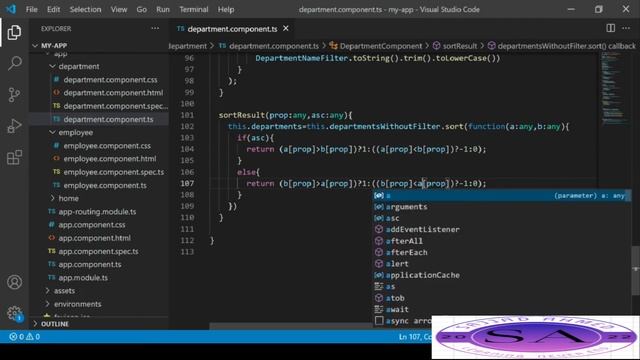Viewport: 640px width, 360px height.
Task: Select 'asc' suggestion in autocomplete
Action: point(502,218)
